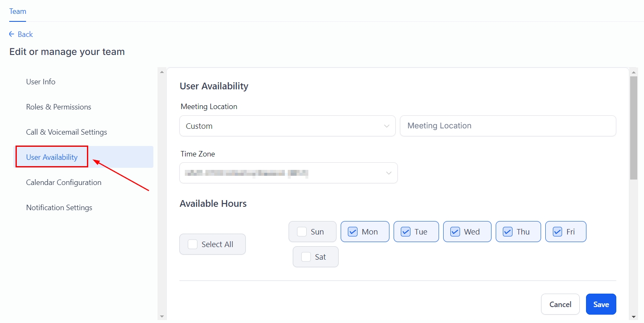This screenshot has width=644, height=323.
Task: Go to Call & Voicemail Settings
Action: point(66,132)
